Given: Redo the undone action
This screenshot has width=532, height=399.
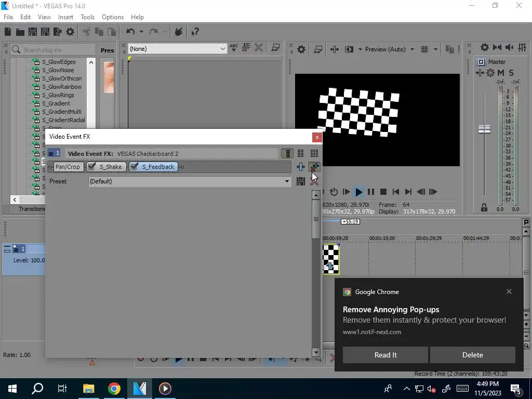Looking at the screenshot, I should click(154, 32).
